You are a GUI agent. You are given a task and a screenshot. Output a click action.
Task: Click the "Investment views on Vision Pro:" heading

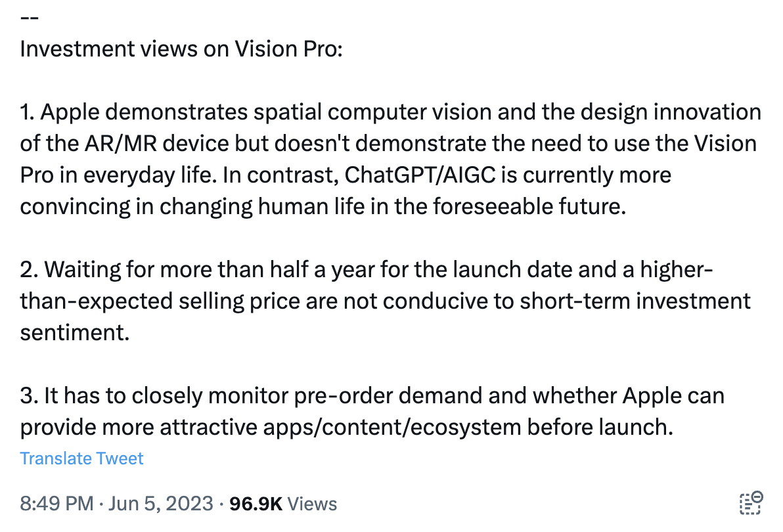tap(181, 49)
